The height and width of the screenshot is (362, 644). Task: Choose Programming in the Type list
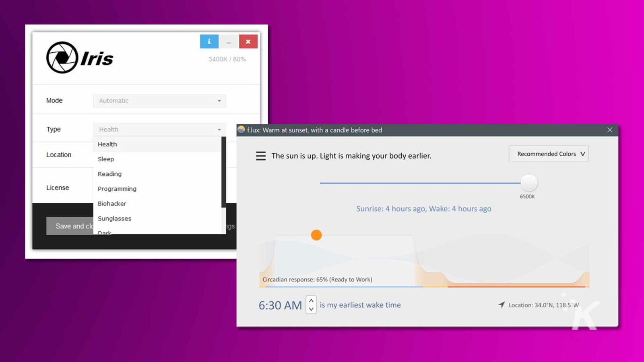pyautogui.click(x=157, y=189)
